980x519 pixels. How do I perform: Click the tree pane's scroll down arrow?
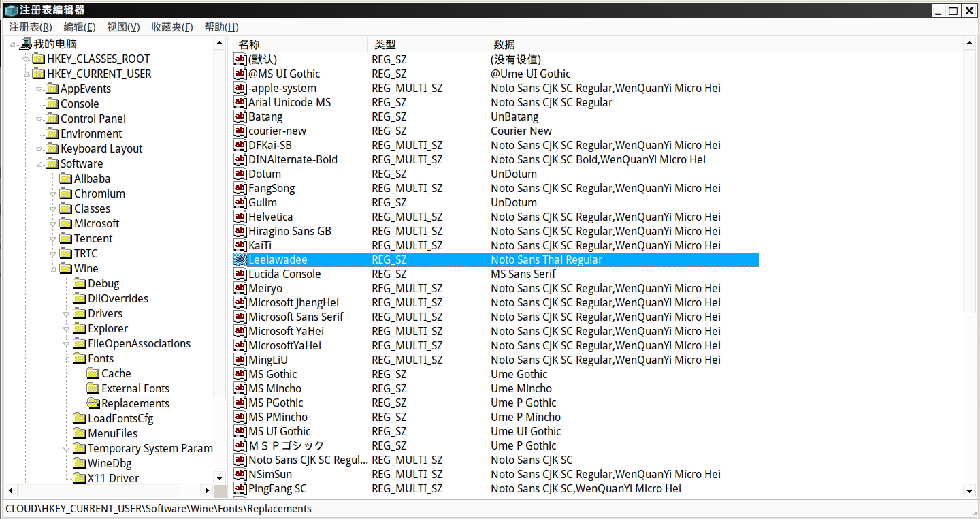(219, 478)
